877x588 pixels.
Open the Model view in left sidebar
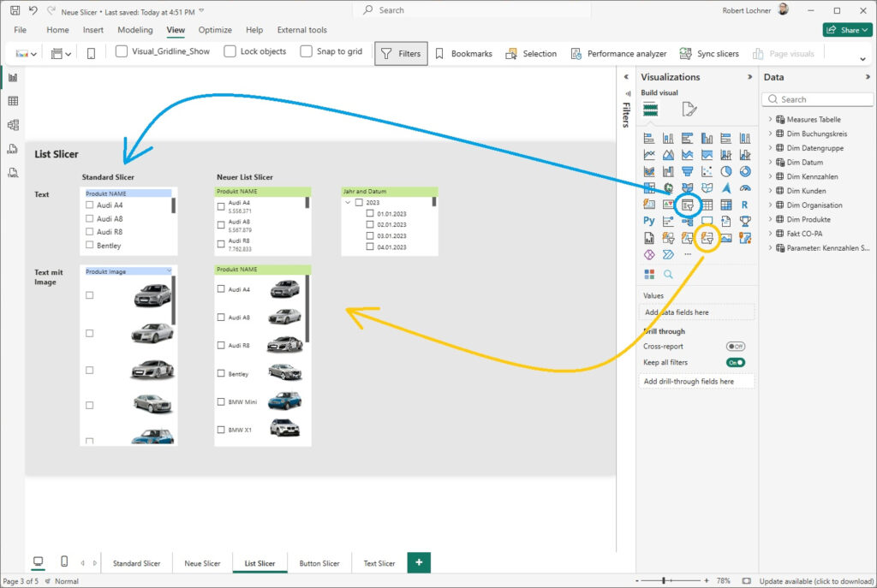tap(13, 125)
